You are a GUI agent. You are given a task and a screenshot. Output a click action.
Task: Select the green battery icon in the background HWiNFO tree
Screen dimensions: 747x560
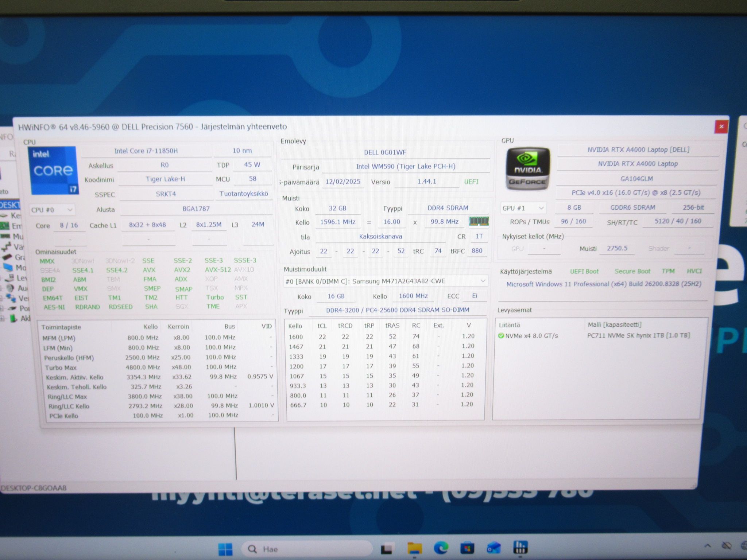(13, 319)
